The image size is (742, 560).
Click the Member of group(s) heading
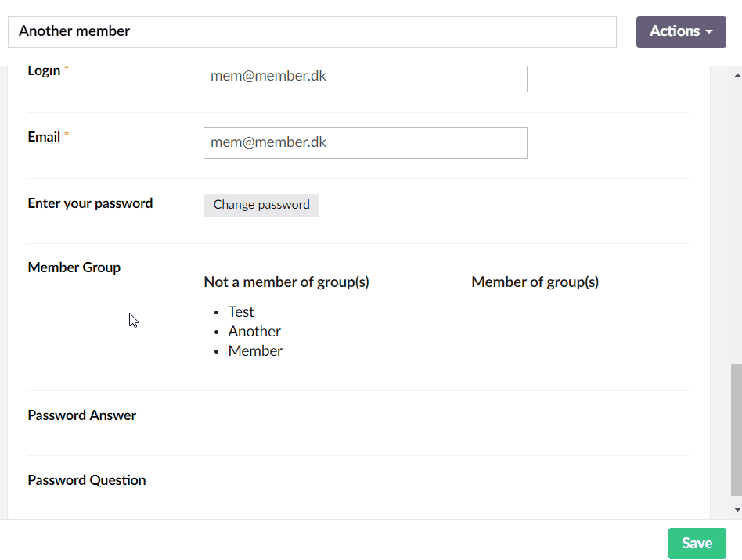[535, 282]
